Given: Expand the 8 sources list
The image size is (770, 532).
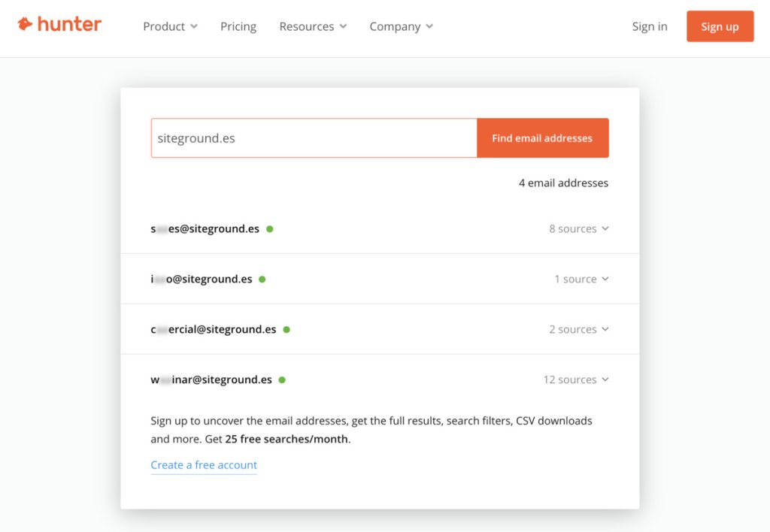Looking at the screenshot, I should pos(579,228).
